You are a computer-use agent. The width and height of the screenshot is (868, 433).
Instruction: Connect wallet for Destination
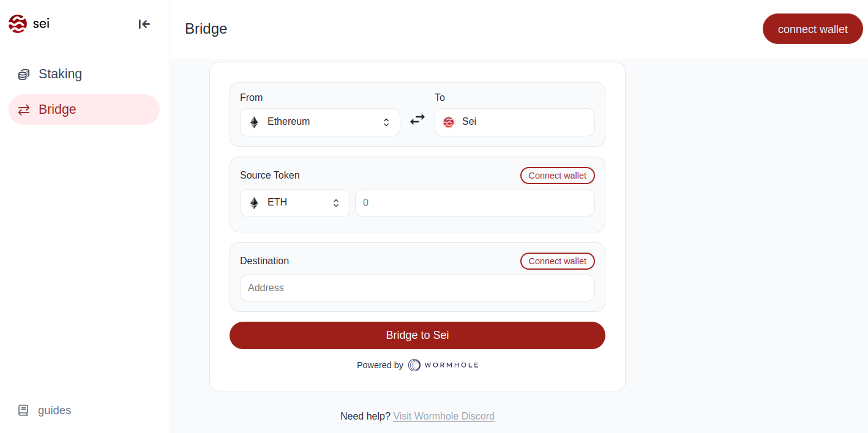coord(557,261)
